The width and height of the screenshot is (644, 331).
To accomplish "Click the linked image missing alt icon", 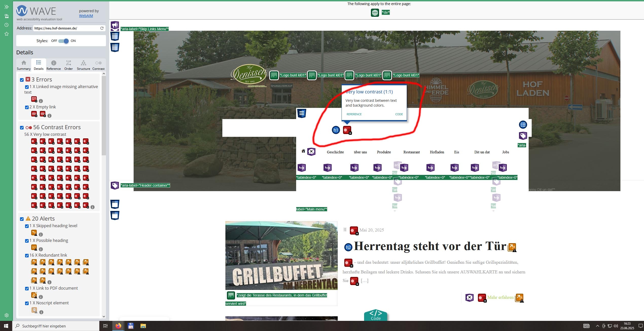I will tap(34, 99).
